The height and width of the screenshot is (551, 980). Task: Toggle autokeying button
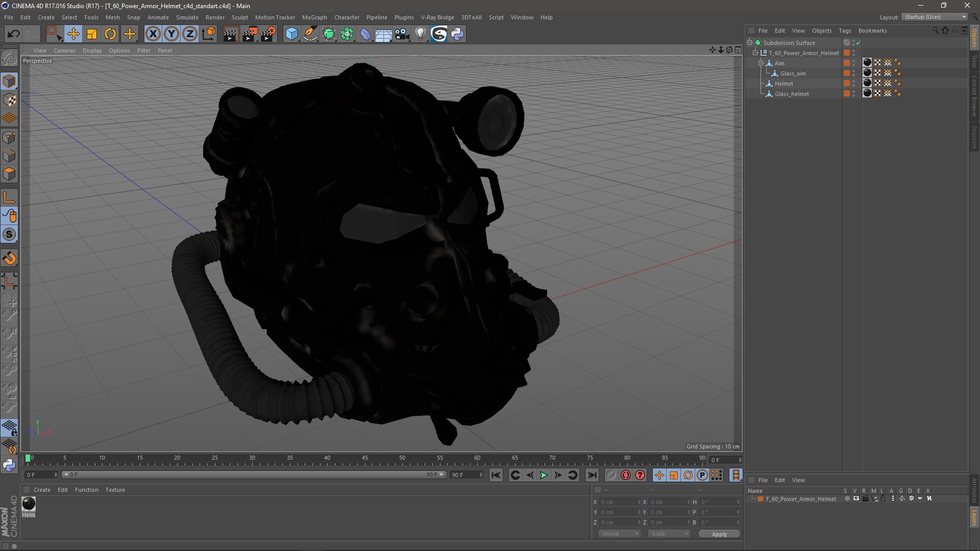click(x=626, y=475)
